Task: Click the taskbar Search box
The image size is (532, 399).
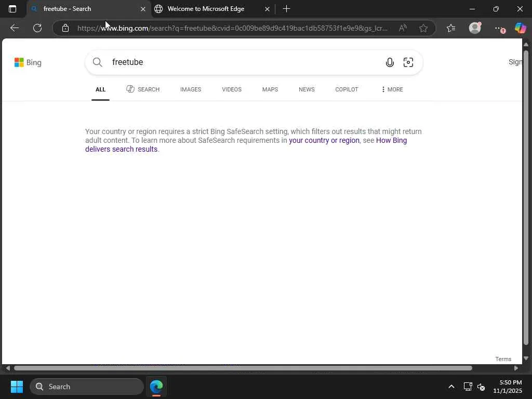Action: coord(87,387)
